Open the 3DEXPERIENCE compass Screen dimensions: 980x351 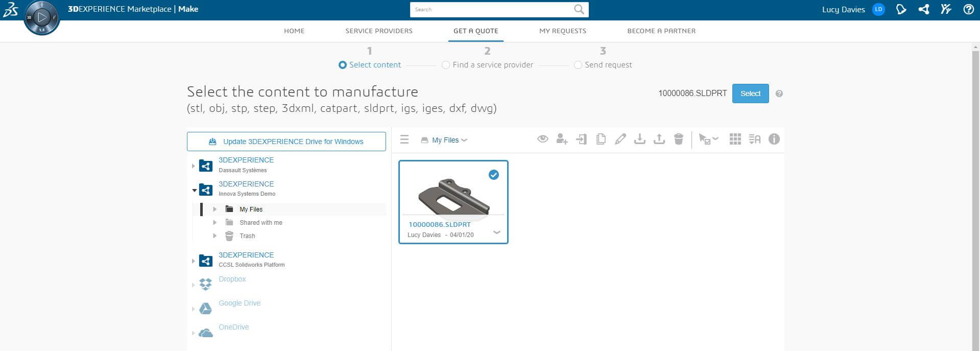[42, 17]
